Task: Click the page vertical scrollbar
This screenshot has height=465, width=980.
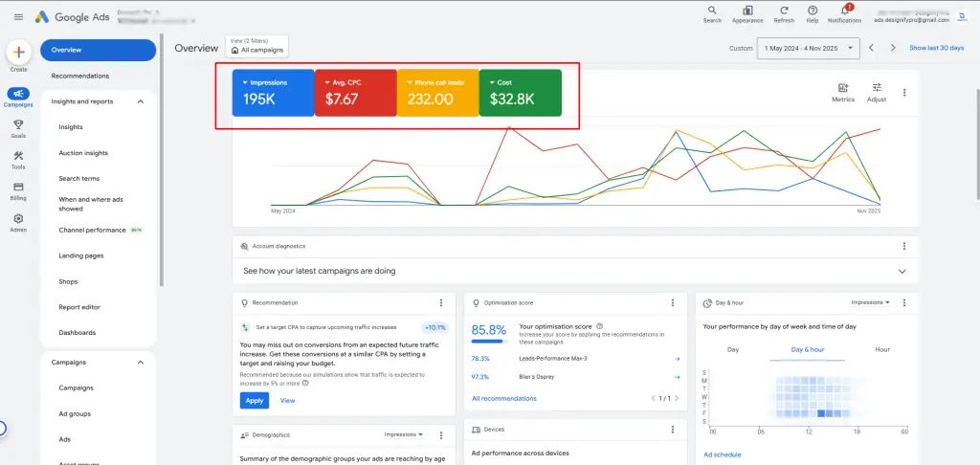Action: tap(977, 144)
